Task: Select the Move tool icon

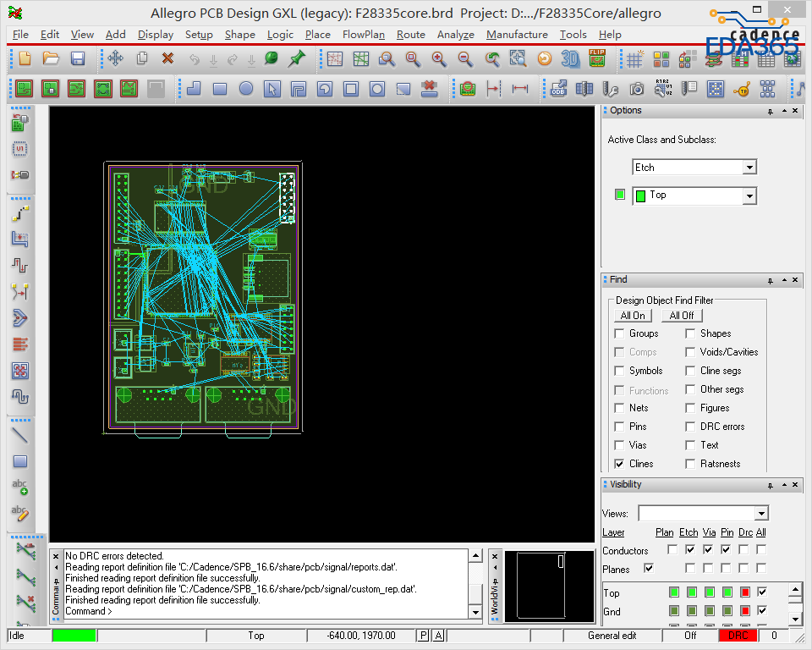Action: coord(116,58)
